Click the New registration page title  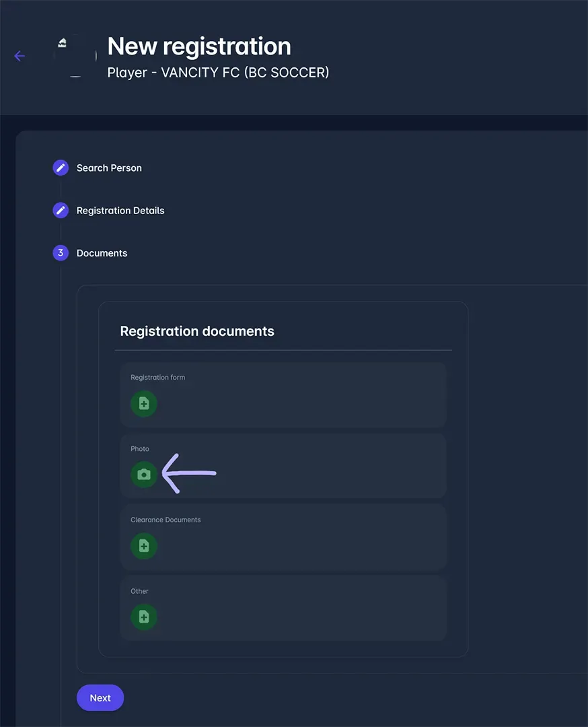[199, 46]
